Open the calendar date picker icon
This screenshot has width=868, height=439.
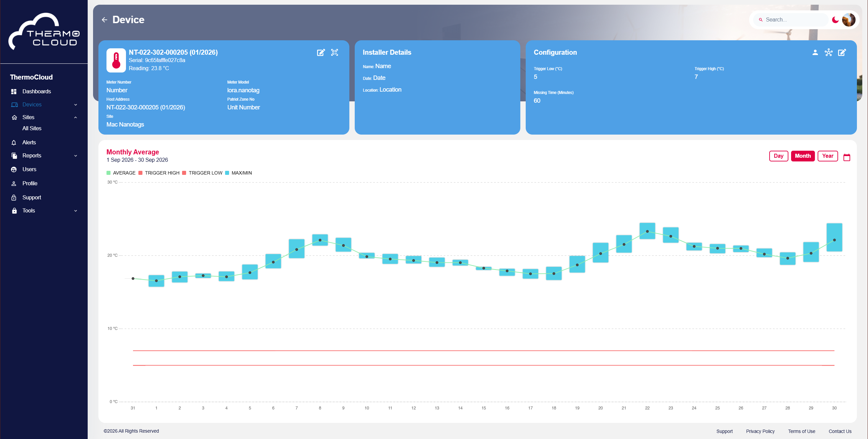coord(847,157)
